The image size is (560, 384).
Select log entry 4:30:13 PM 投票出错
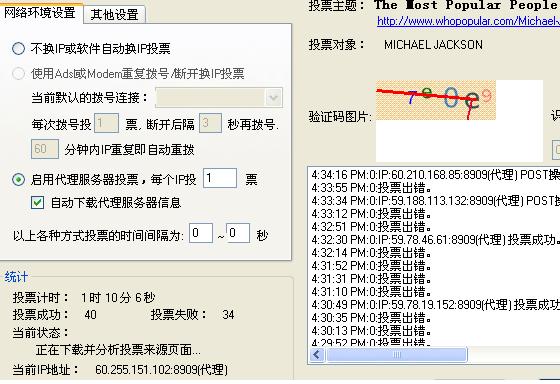pos(371,330)
